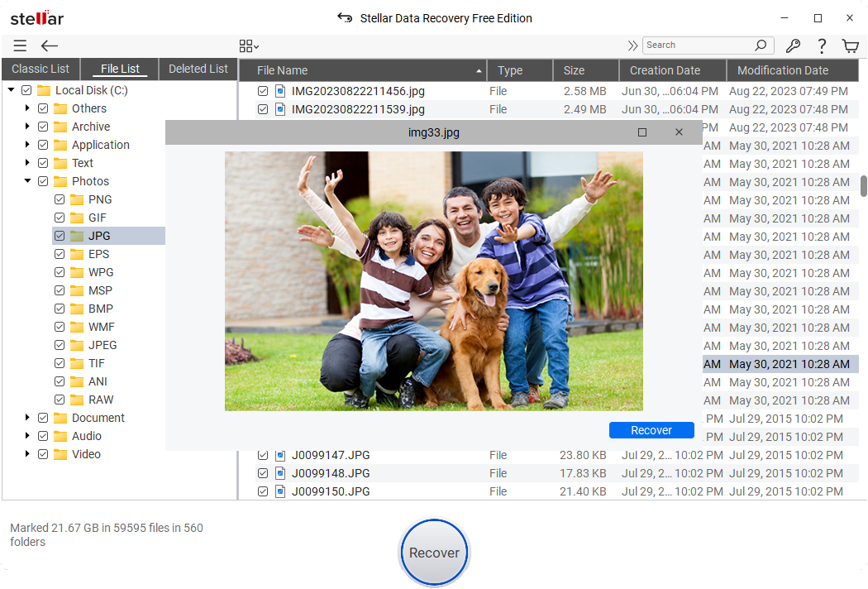Click the back arrow icon
The height and width of the screenshot is (589, 868).
50,46
